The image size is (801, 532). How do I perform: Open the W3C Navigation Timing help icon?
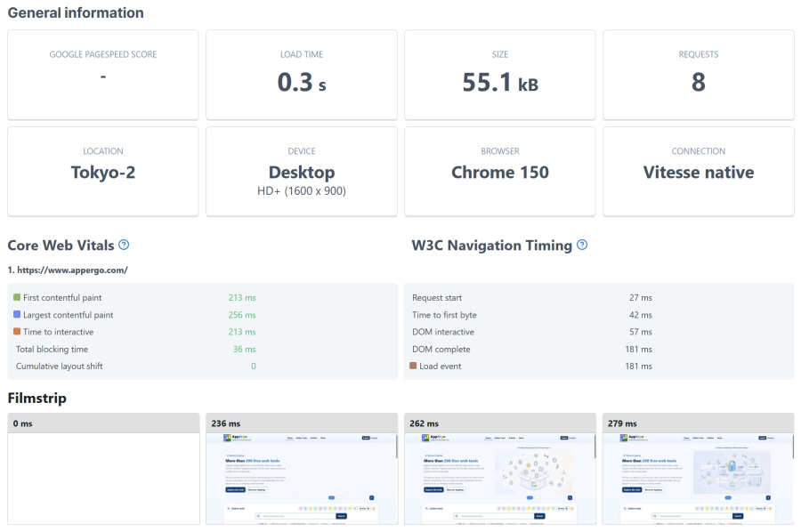coord(582,245)
